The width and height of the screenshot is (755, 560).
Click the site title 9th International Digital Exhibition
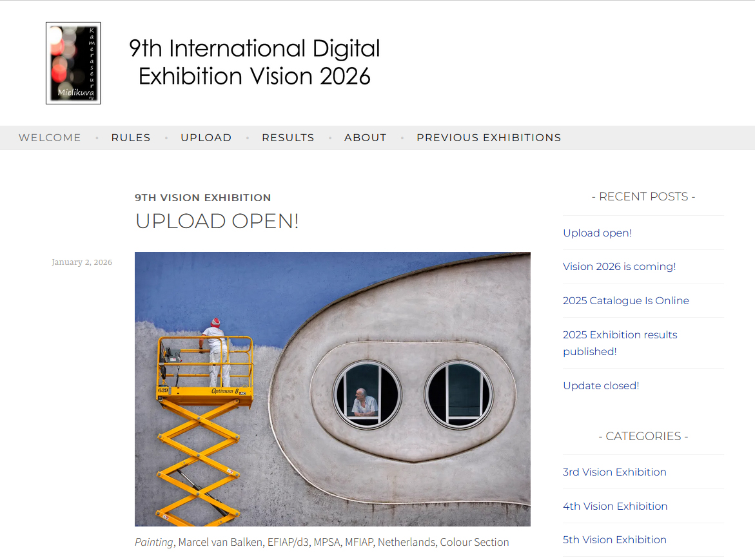[x=254, y=62]
